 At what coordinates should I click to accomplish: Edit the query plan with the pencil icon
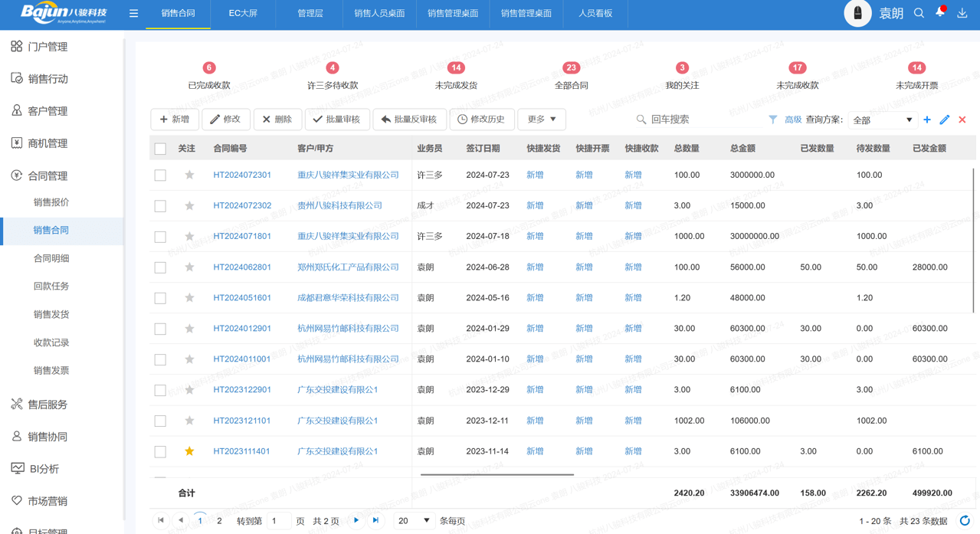pyautogui.click(x=944, y=120)
